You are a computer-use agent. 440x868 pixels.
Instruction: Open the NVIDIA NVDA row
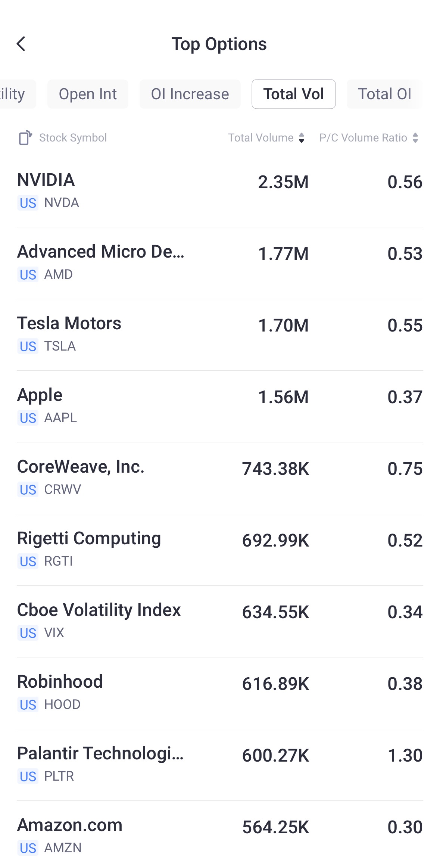pos(220,191)
